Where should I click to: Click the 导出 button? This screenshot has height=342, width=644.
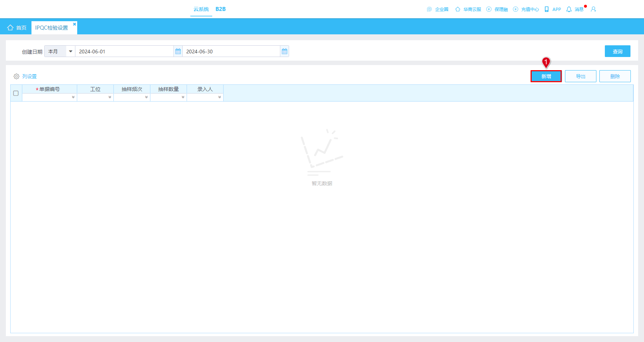click(581, 76)
